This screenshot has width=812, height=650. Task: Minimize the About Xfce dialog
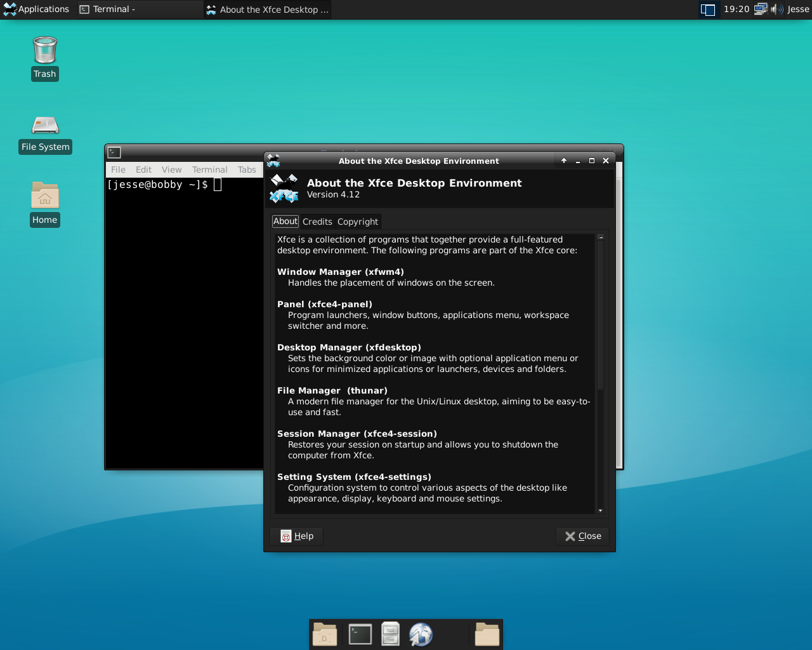(x=578, y=161)
